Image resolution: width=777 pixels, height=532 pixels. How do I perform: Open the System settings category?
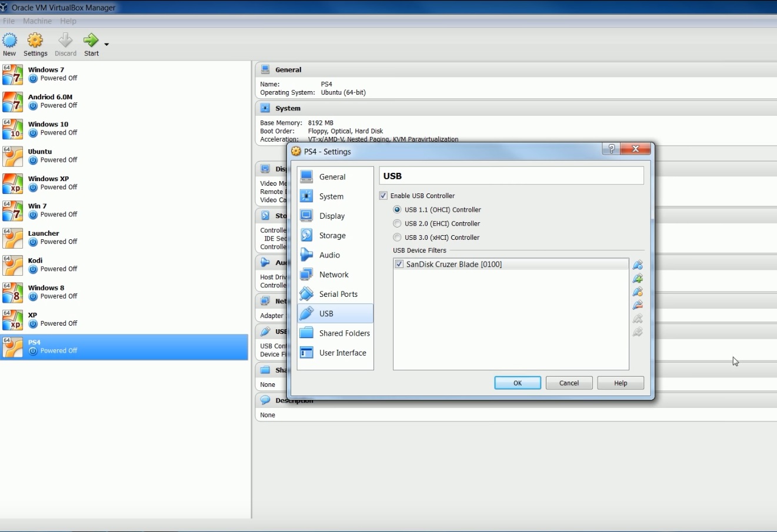tap(335, 196)
